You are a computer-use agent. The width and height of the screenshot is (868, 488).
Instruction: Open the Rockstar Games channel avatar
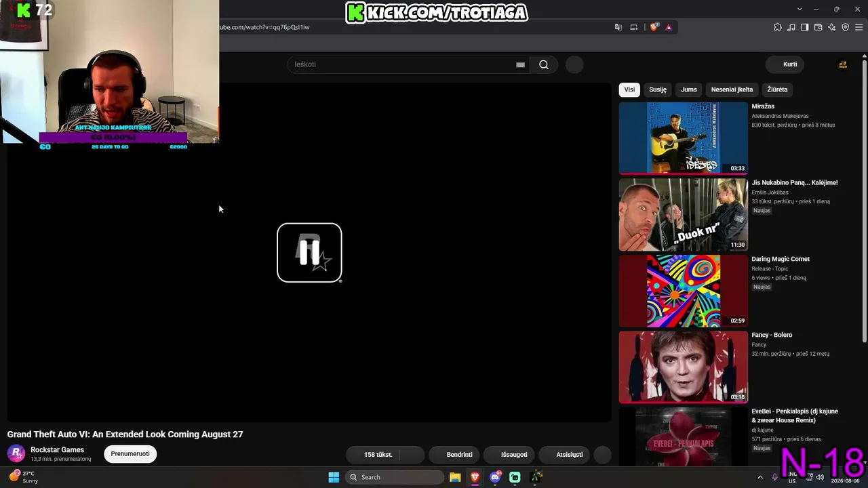coord(16,453)
